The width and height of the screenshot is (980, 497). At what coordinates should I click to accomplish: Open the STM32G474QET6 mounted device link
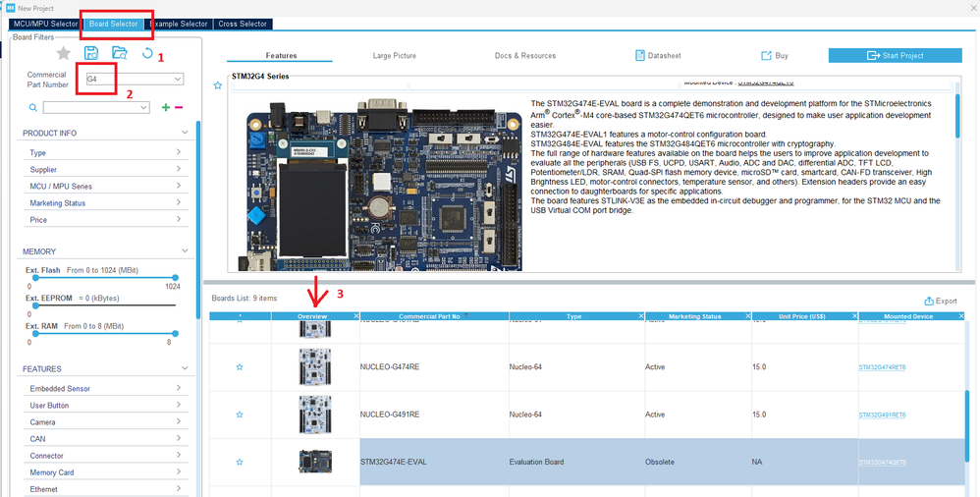point(882,463)
